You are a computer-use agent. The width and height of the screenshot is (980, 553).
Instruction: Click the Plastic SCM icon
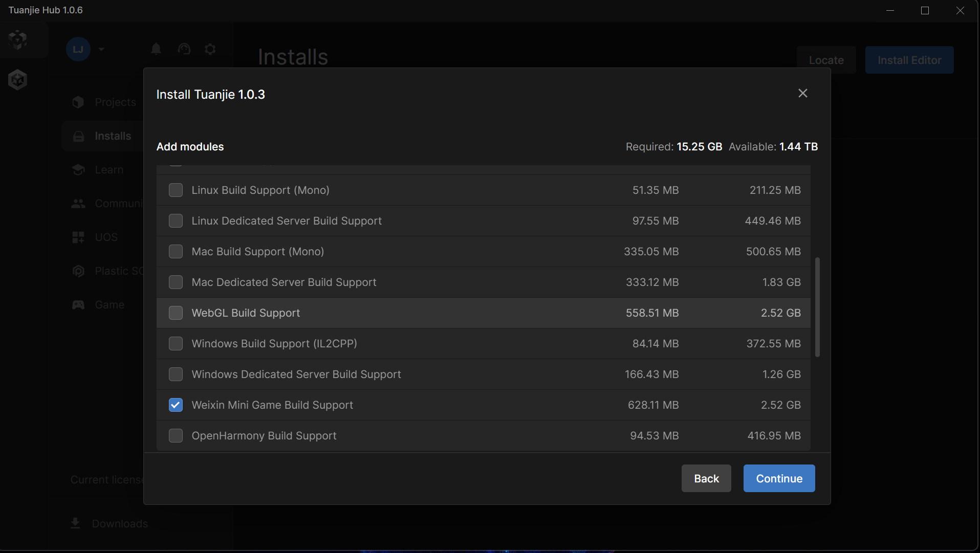(78, 271)
